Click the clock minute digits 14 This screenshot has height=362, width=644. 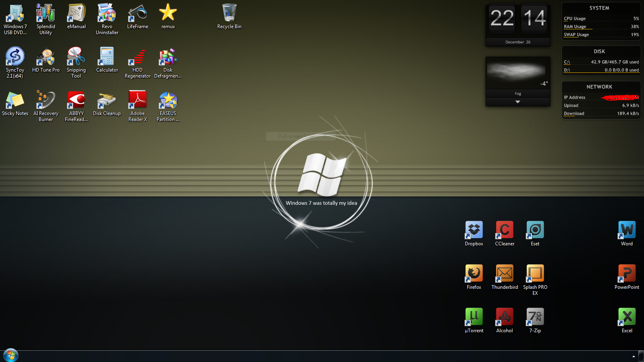[535, 18]
